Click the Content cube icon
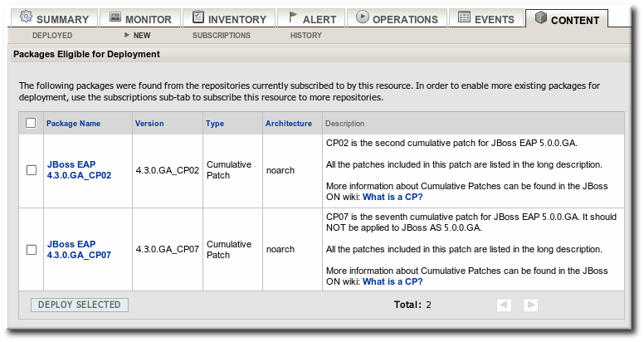 coord(541,18)
